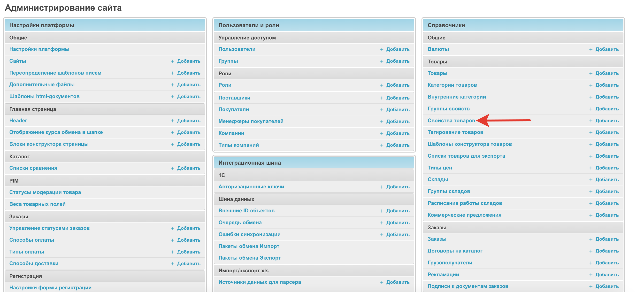Click the plus icon for Валюты
Image resolution: width=644 pixels, height=292 pixels.
click(591, 49)
